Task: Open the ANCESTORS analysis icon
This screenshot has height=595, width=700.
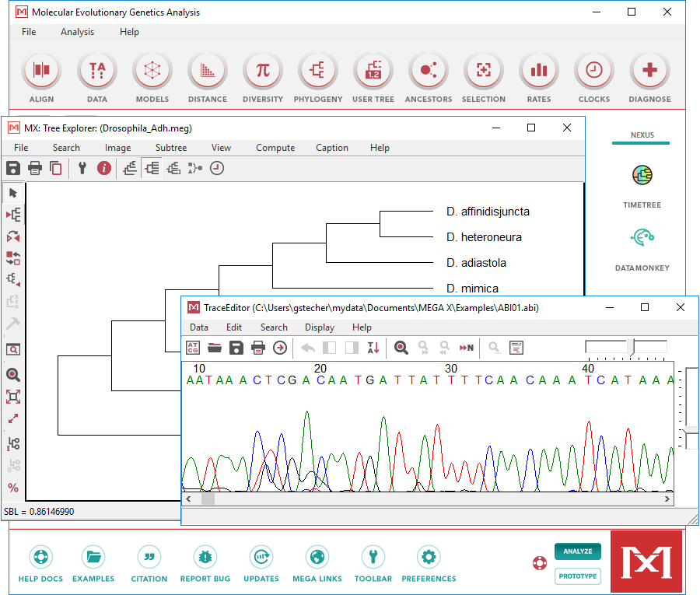Action: 429,71
